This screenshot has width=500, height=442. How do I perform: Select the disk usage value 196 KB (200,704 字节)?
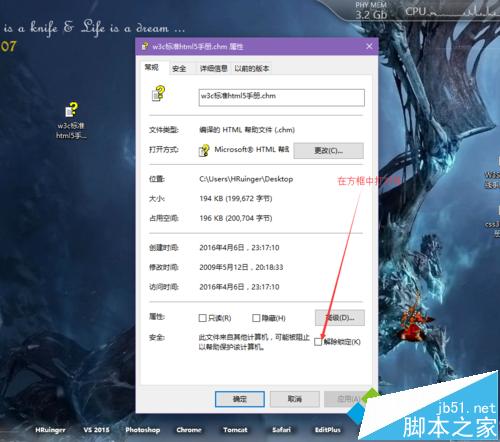236,218
